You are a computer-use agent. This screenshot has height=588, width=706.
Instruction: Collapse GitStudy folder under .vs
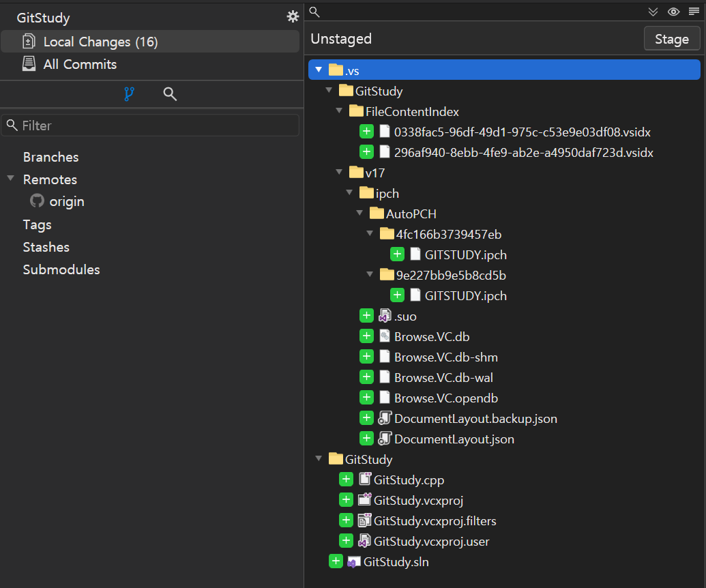tap(329, 91)
